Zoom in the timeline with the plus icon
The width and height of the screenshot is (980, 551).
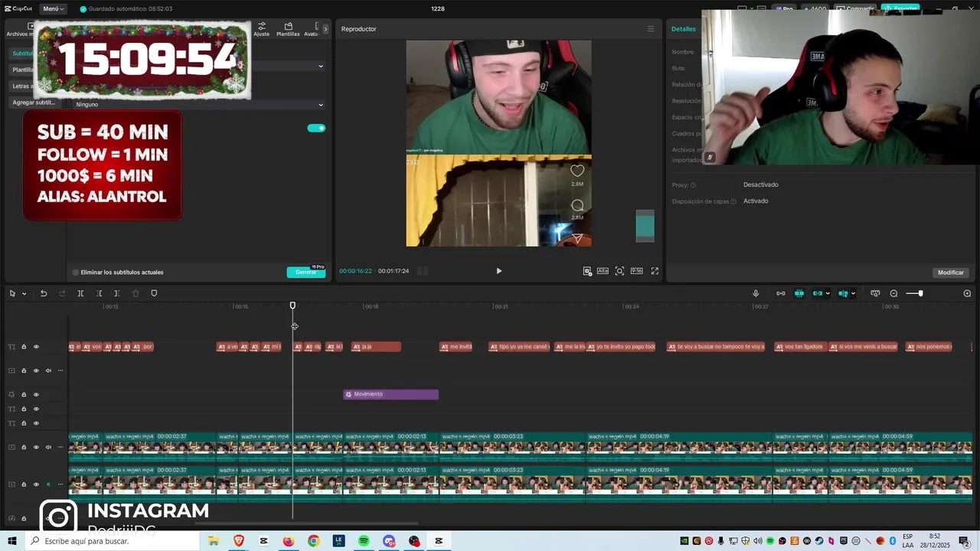pyautogui.click(x=967, y=293)
